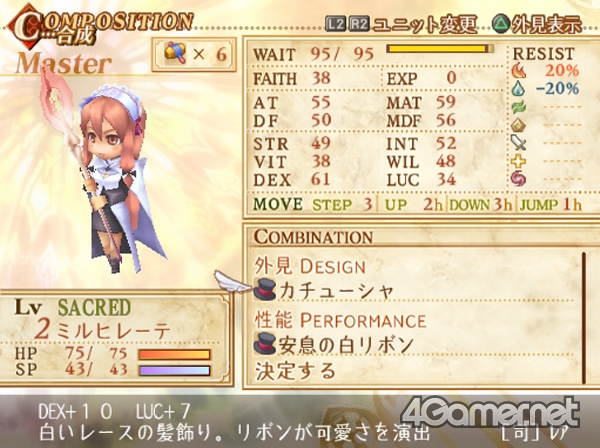Click the R2 unit change button
The width and height of the screenshot is (600, 448).
[x=359, y=24]
